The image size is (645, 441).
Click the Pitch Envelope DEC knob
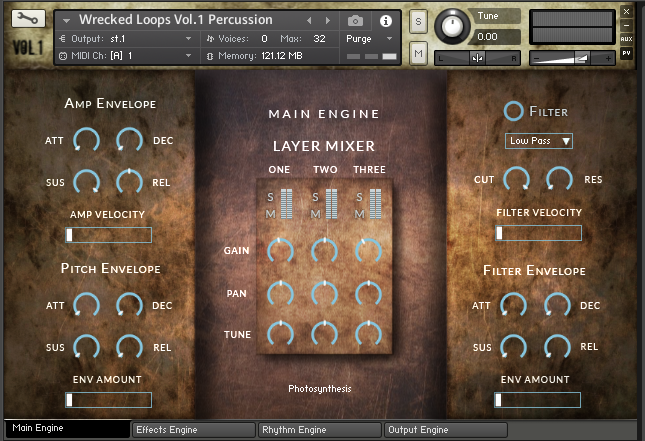pos(129,305)
